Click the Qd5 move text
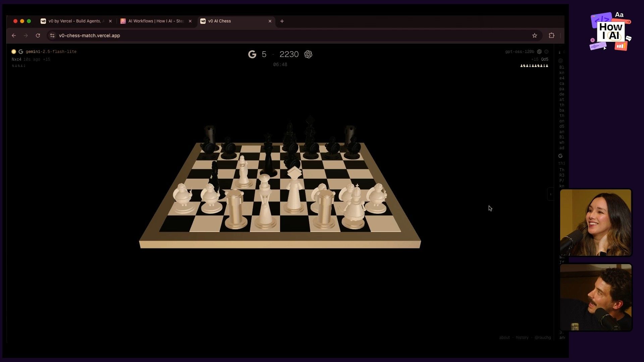 (545, 59)
